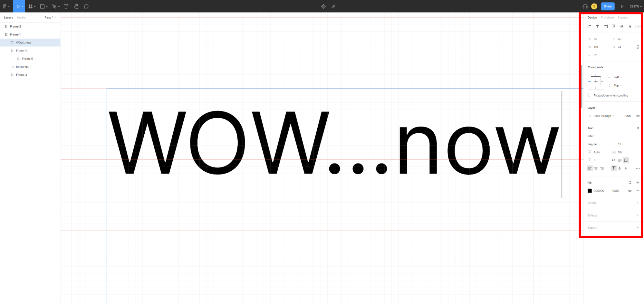Image resolution: width=644 pixels, height=304 pixels.
Task: Open the Prototype tab
Action: [x=607, y=17]
